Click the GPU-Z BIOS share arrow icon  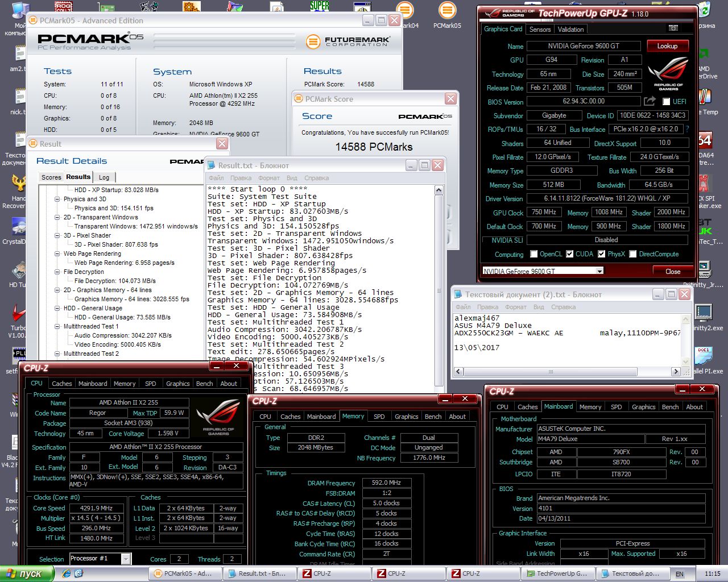650,101
